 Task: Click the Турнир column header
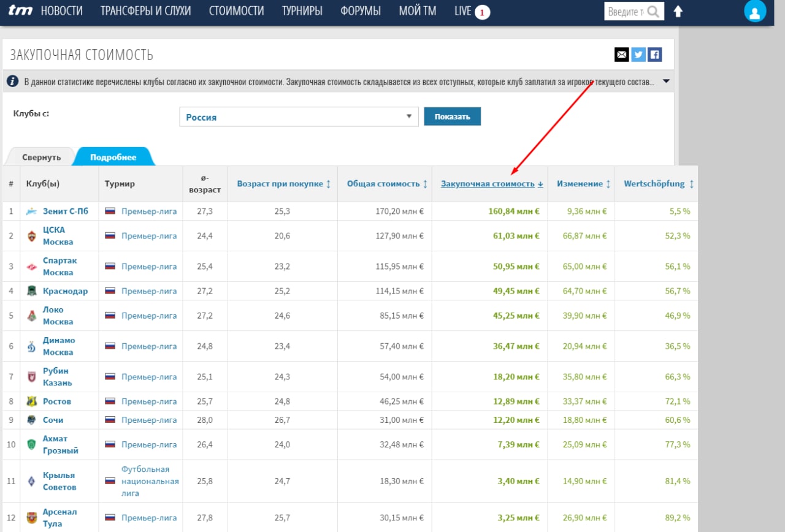click(120, 184)
